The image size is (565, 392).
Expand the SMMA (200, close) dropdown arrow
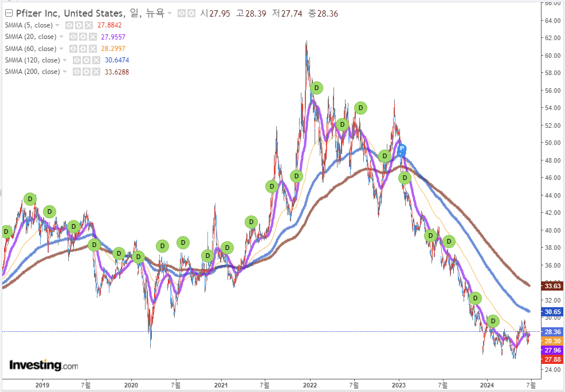coord(65,72)
